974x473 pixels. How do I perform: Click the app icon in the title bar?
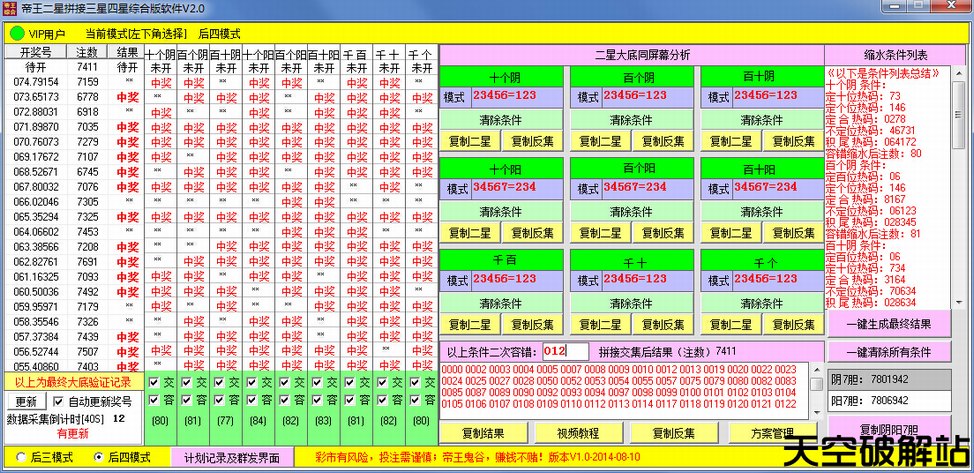coord(11,9)
